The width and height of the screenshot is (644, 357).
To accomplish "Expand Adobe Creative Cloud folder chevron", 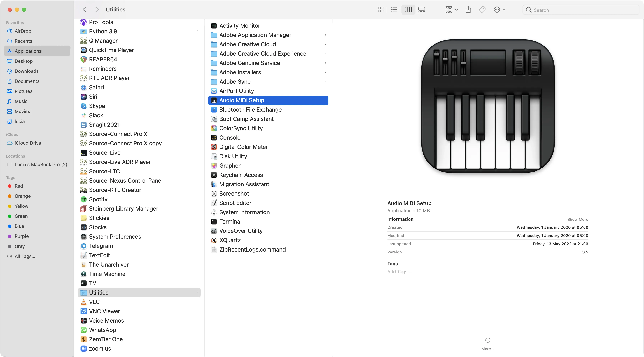I will pyautogui.click(x=325, y=44).
